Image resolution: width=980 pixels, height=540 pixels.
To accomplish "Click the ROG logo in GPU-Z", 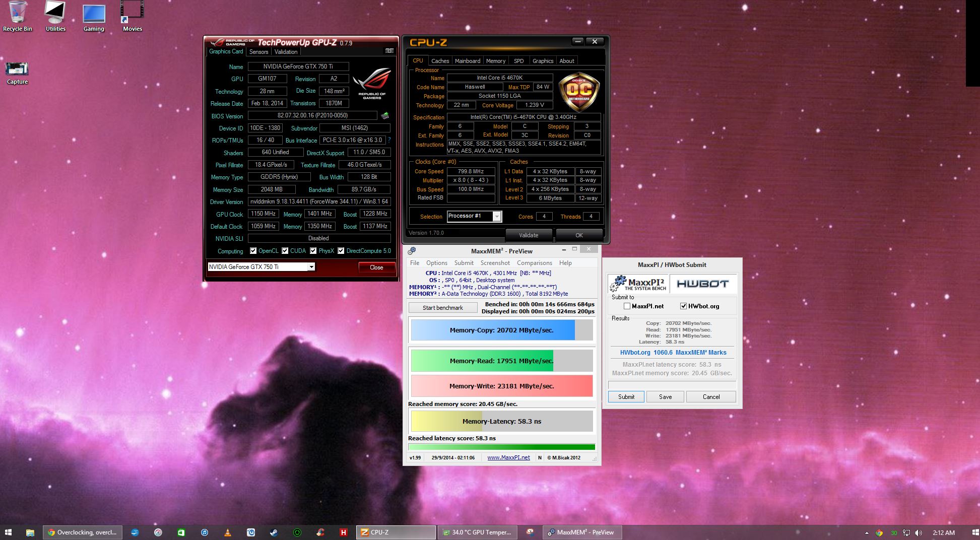I will point(372,83).
